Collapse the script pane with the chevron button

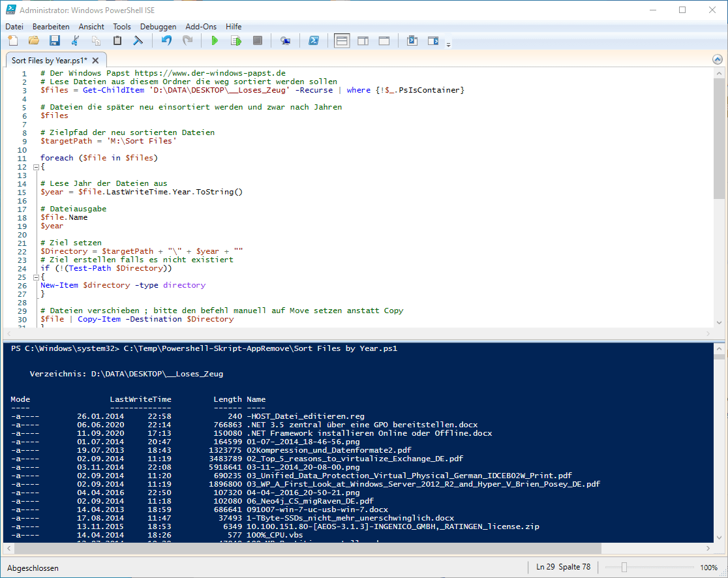[x=718, y=59]
